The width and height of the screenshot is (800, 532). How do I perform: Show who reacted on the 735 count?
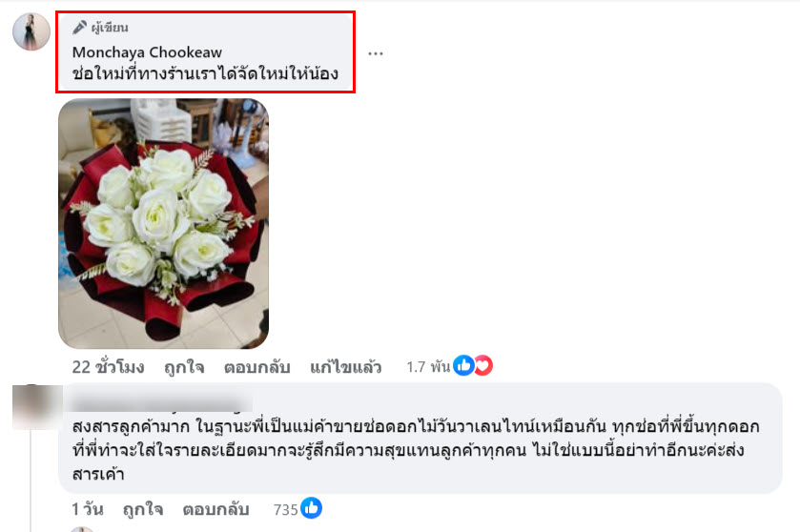[x=285, y=509]
